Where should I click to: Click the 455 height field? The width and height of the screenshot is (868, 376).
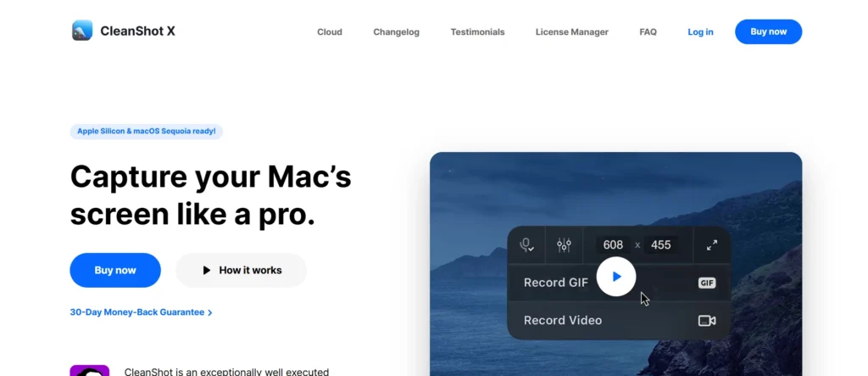tap(661, 245)
